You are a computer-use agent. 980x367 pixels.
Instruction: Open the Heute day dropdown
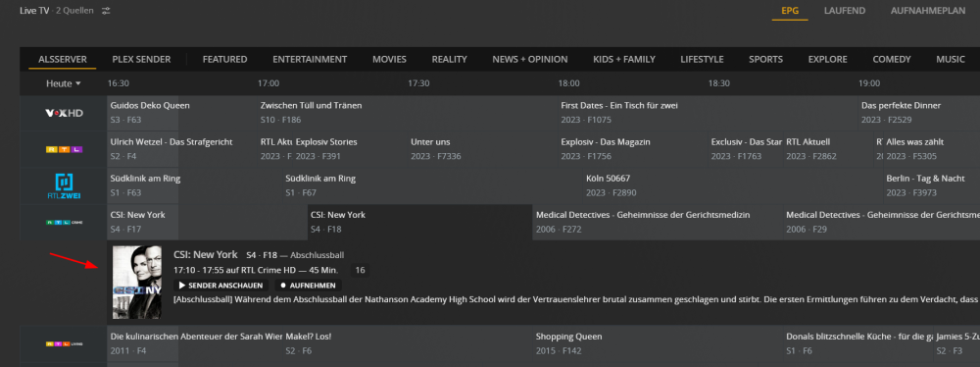pyautogui.click(x=64, y=83)
